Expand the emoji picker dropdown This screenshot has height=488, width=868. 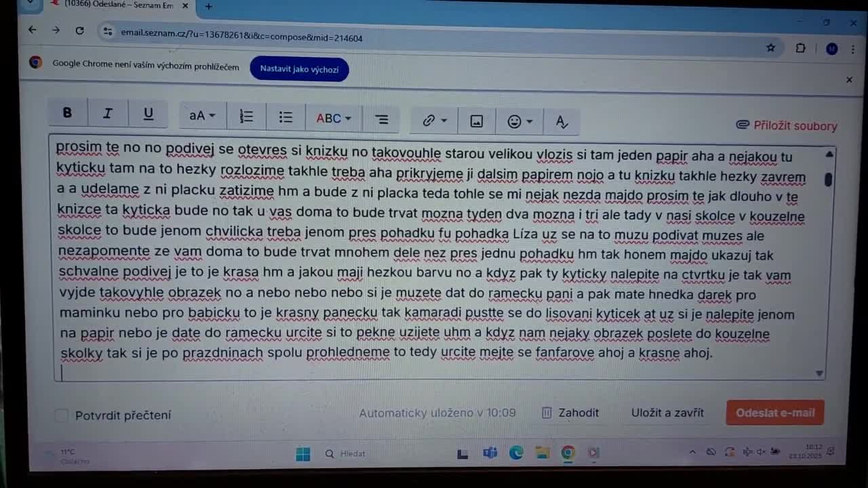click(x=520, y=122)
